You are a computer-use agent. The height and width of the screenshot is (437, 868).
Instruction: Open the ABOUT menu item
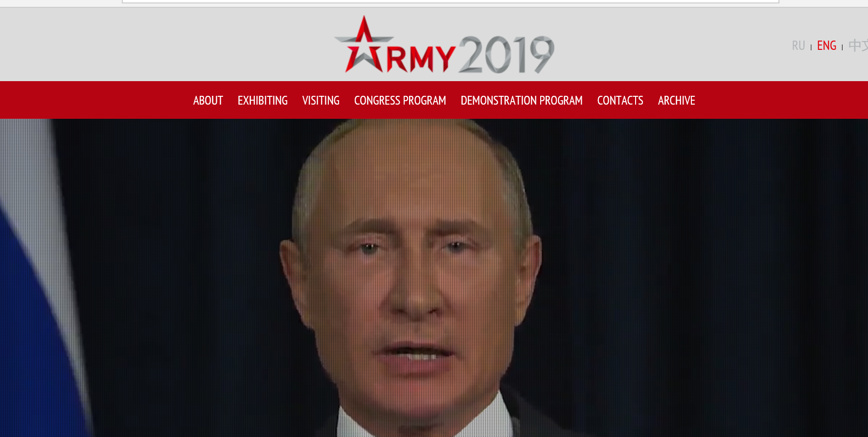click(208, 100)
